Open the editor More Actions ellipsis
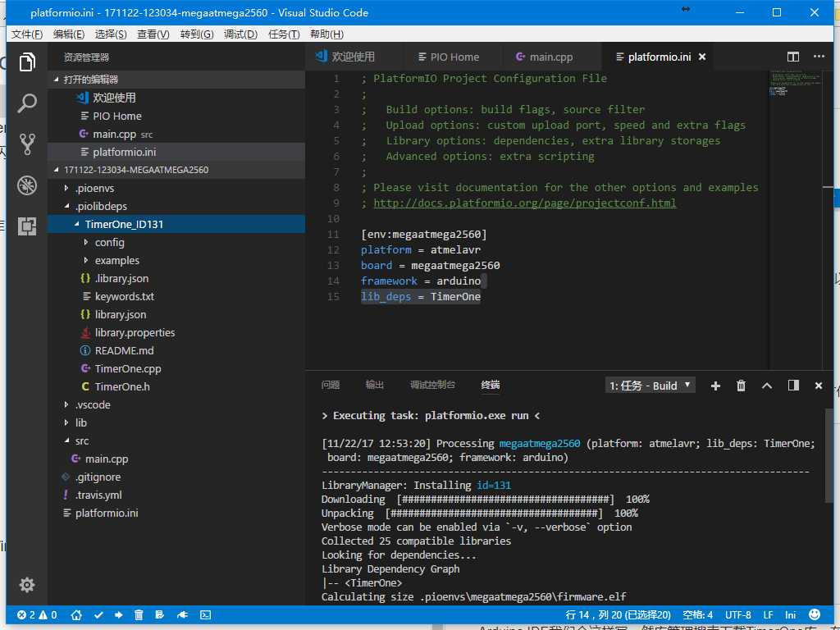840x630 pixels. tap(819, 57)
